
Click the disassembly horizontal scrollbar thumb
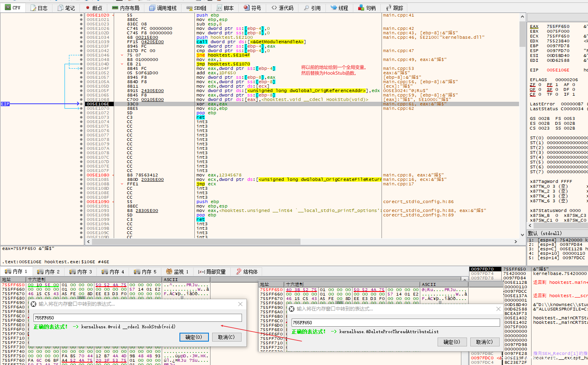point(196,241)
